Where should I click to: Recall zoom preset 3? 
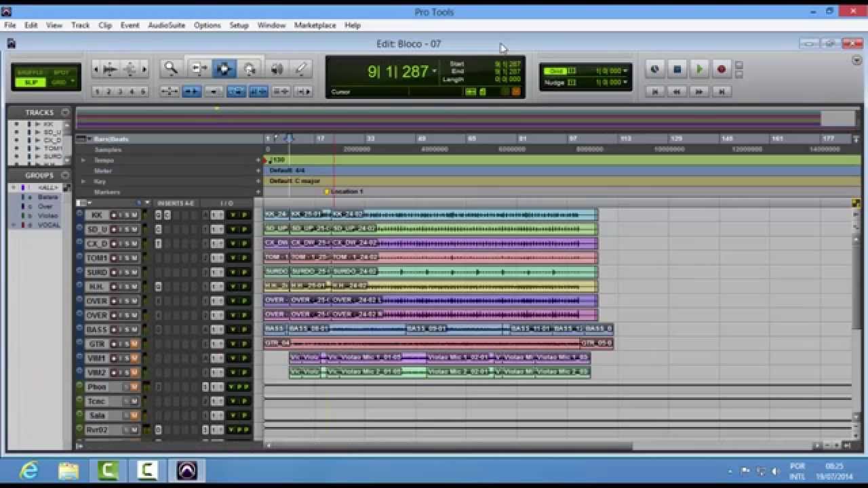click(x=120, y=91)
